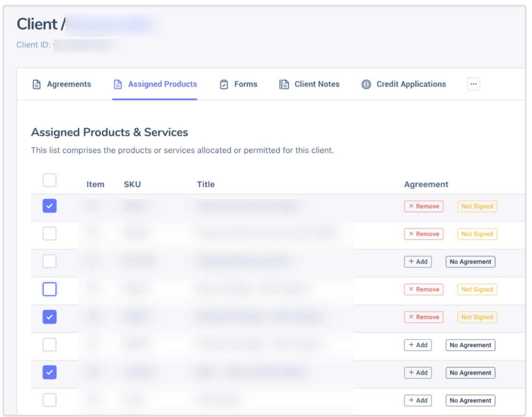The width and height of the screenshot is (532, 417).
Task: Click the X icon in the first Remove button
Action: 411,206
